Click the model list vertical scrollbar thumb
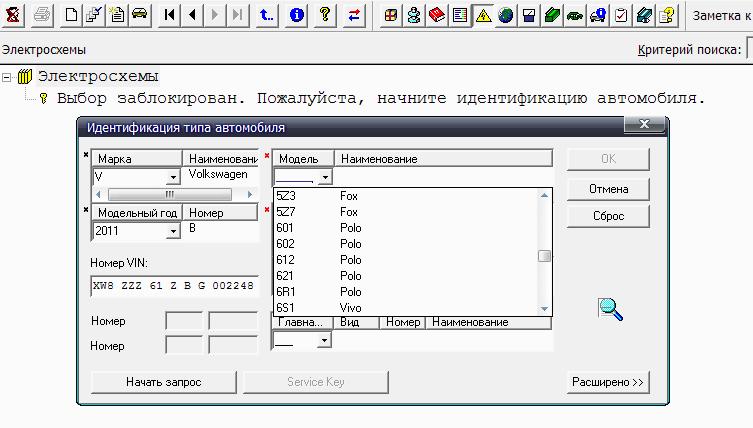Image resolution: width=753 pixels, height=428 pixels. coord(544,256)
